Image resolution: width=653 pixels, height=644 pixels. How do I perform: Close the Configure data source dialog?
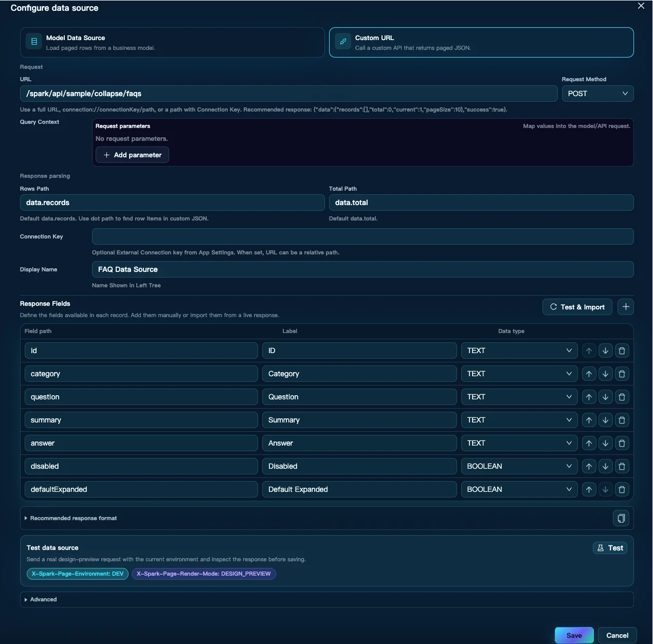tap(641, 6)
